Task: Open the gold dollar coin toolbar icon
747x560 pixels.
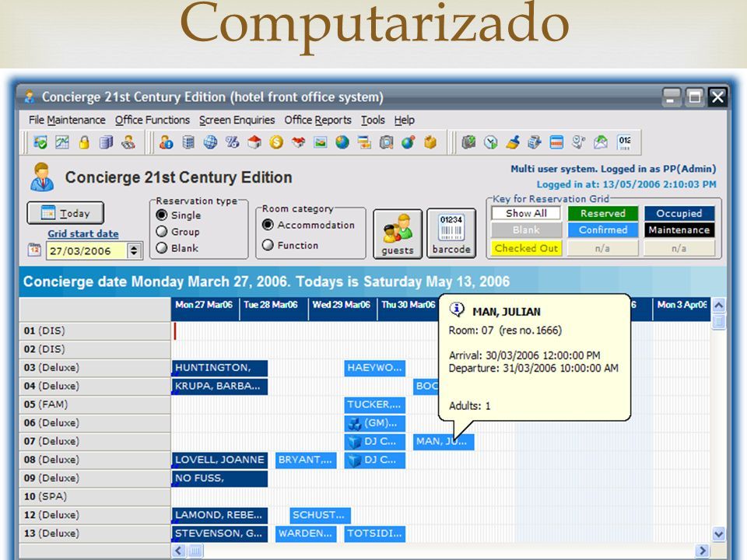Action: coord(276,142)
